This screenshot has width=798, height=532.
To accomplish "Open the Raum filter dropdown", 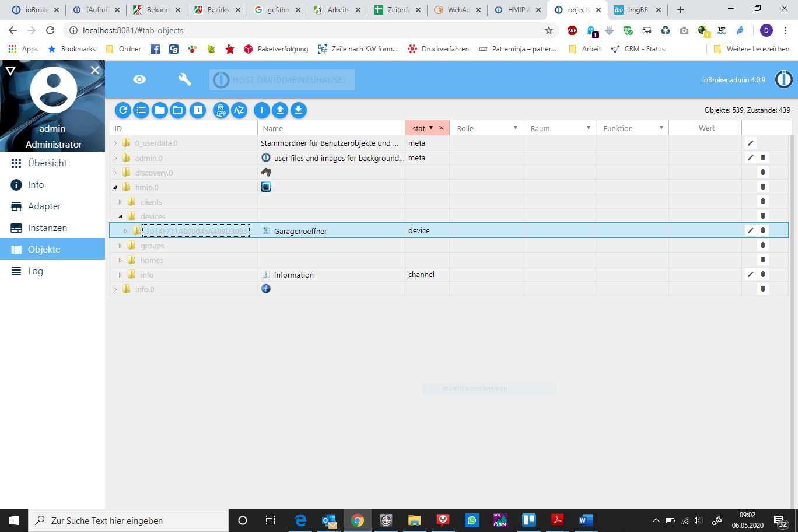I will coord(588,128).
